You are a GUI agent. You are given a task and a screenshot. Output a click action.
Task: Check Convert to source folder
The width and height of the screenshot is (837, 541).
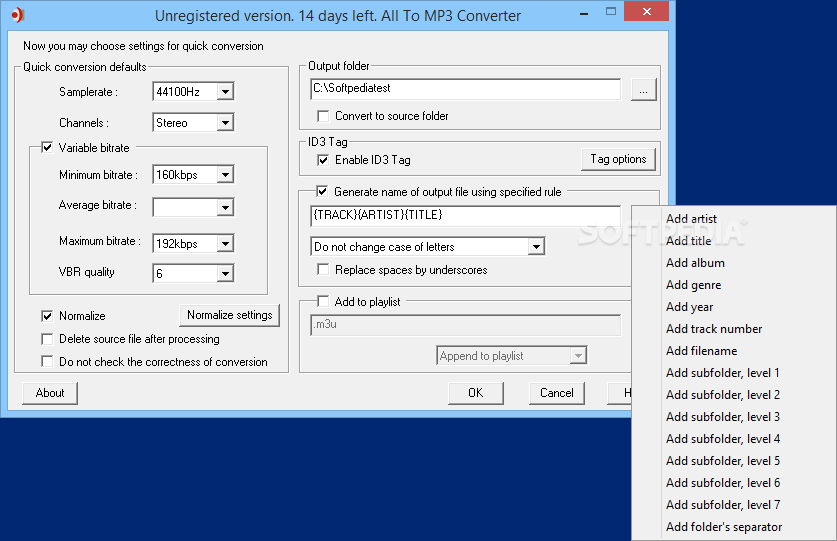(x=323, y=116)
